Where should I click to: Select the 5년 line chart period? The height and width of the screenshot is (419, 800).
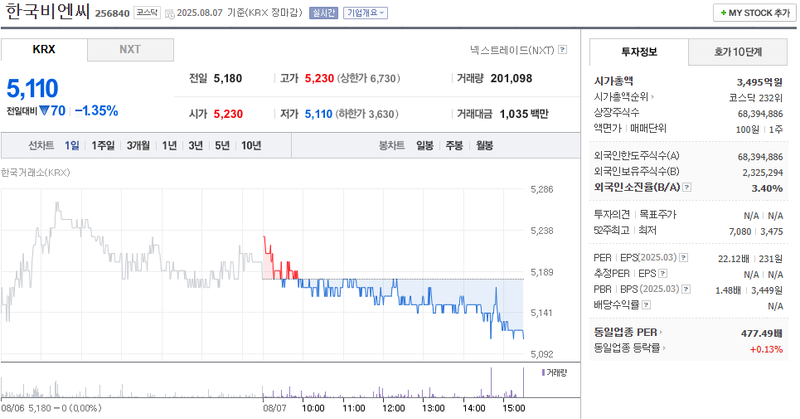222,145
